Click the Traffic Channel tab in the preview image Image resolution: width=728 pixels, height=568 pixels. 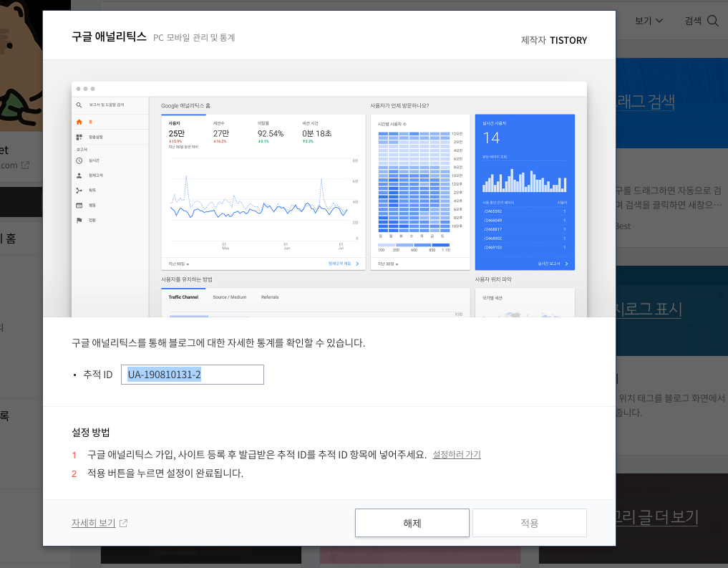coord(183,297)
